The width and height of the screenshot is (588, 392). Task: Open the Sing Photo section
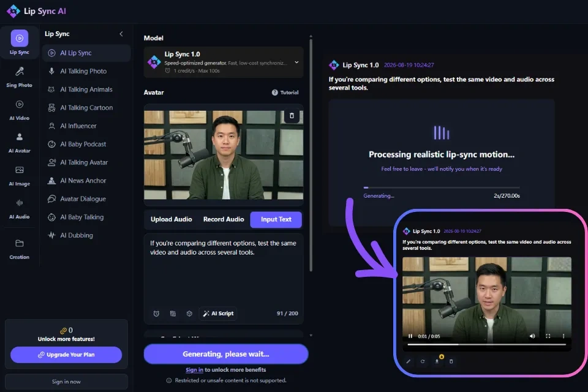[19, 77]
